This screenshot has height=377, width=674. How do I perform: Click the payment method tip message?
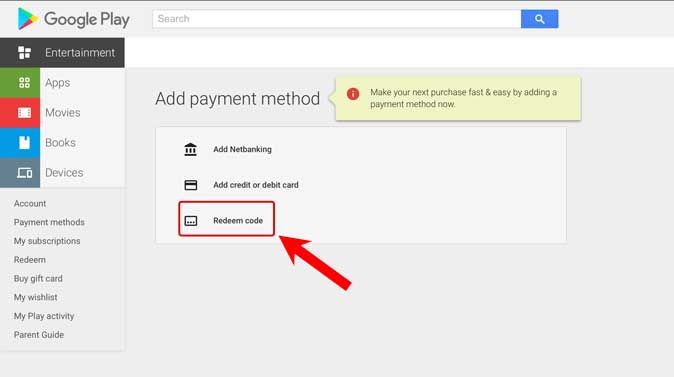pyautogui.click(x=463, y=98)
